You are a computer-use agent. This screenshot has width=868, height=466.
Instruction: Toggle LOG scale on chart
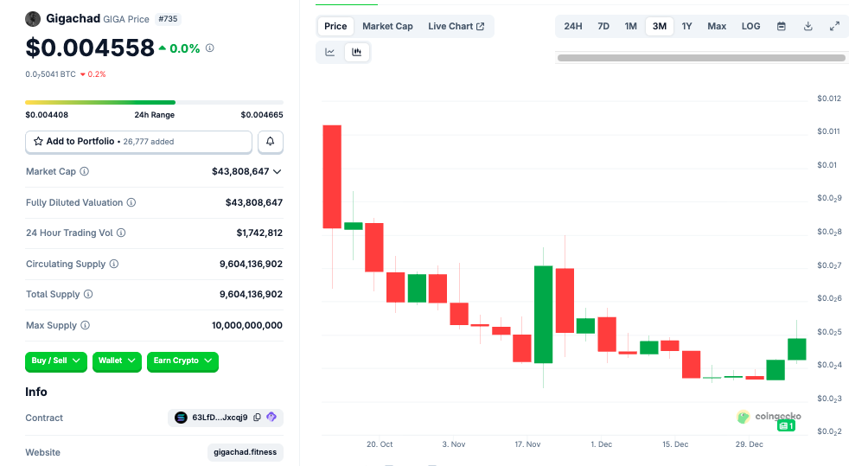pyautogui.click(x=750, y=26)
